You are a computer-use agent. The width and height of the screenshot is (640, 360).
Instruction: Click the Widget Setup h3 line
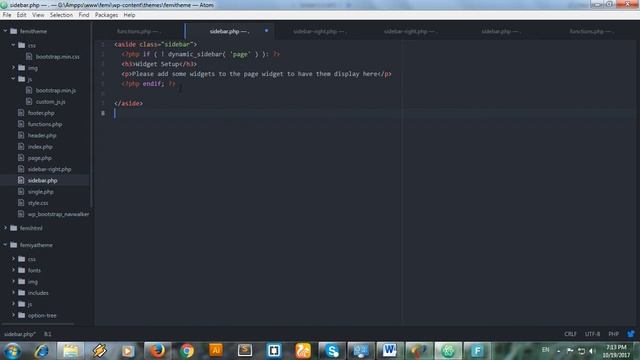point(159,64)
